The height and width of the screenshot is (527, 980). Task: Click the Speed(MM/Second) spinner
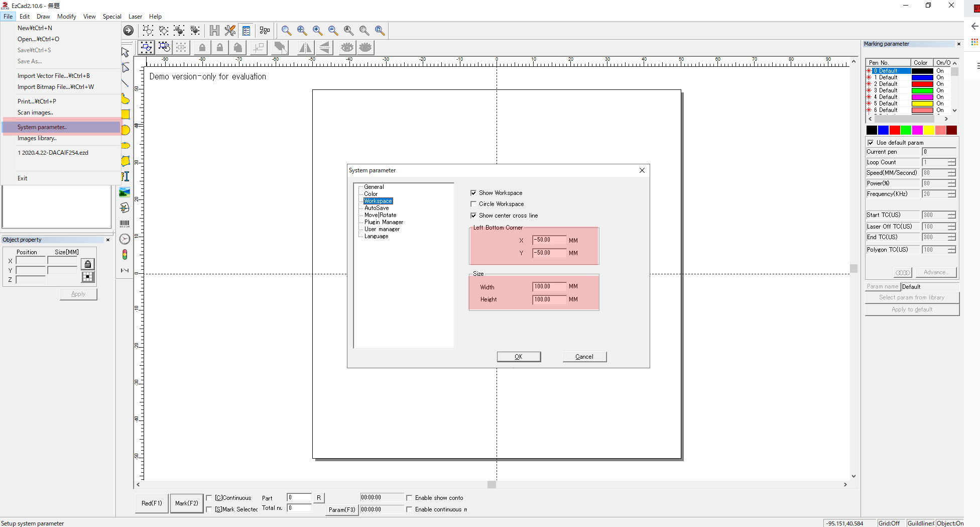(951, 173)
